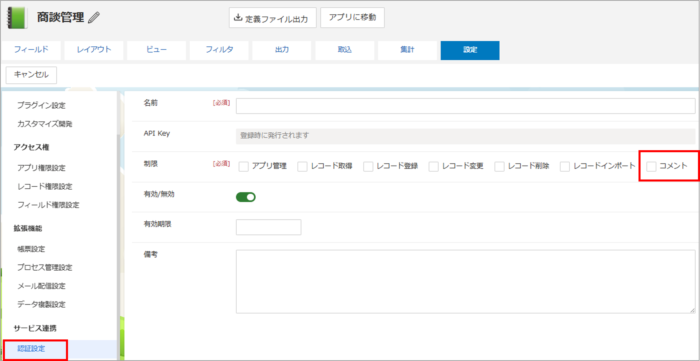Switch to the レイアウト tab

(x=94, y=50)
